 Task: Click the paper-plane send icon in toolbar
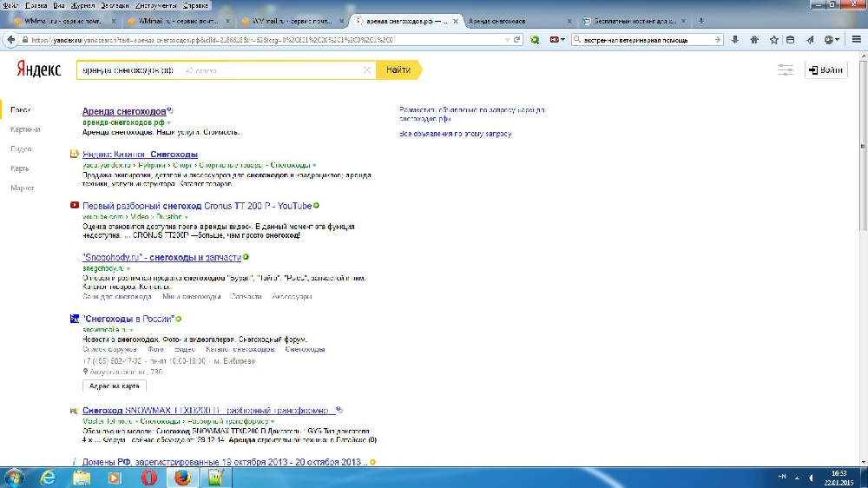coord(810,40)
